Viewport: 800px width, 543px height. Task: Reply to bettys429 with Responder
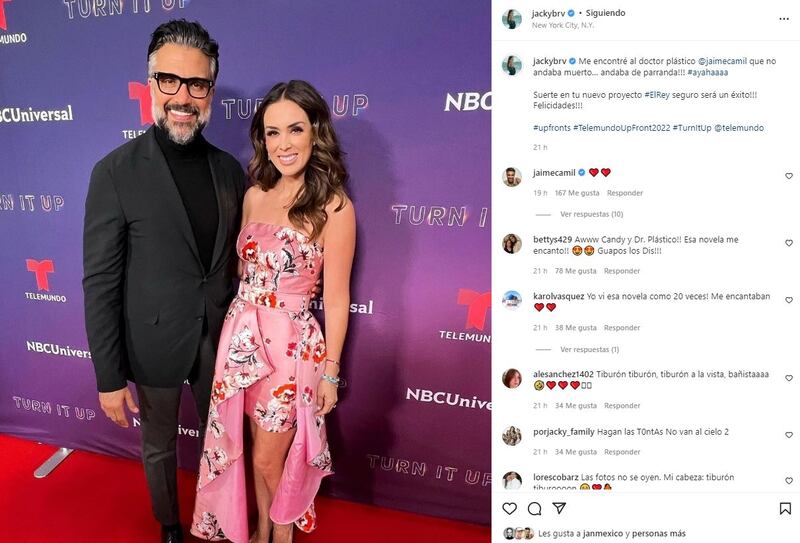coord(621,271)
